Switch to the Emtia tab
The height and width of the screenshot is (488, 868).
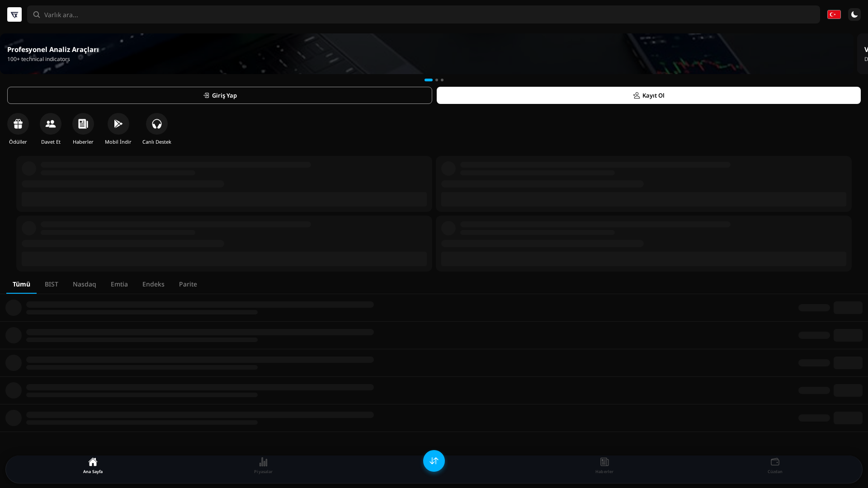[x=119, y=284]
